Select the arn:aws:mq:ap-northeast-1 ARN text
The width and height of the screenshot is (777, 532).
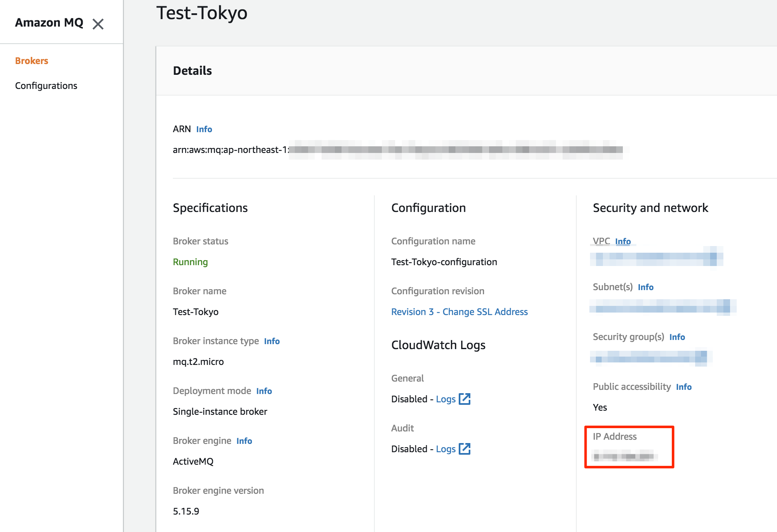click(231, 150)
